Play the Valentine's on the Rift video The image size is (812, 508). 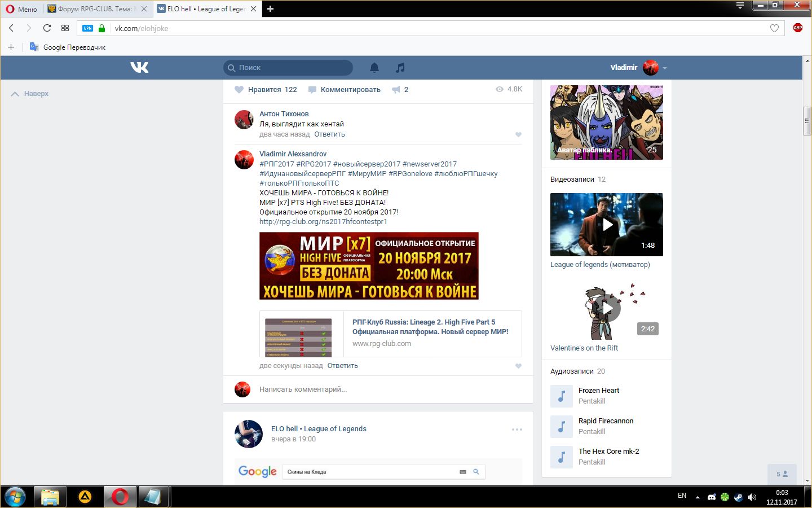tap(607, 309)
